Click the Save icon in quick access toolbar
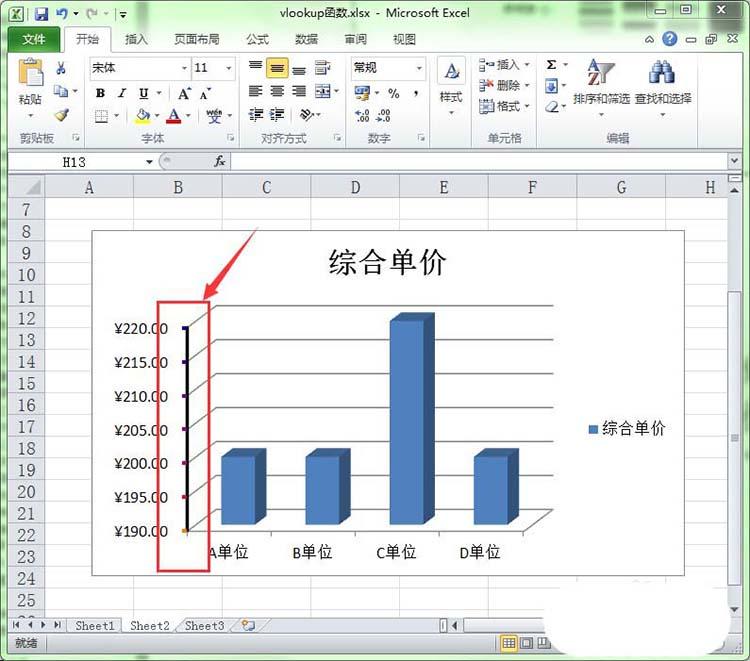 click(x=41, y=14)
